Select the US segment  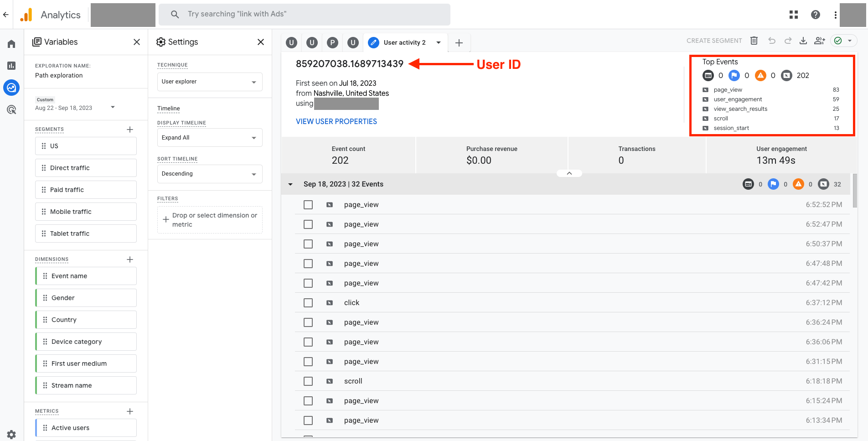86,146
